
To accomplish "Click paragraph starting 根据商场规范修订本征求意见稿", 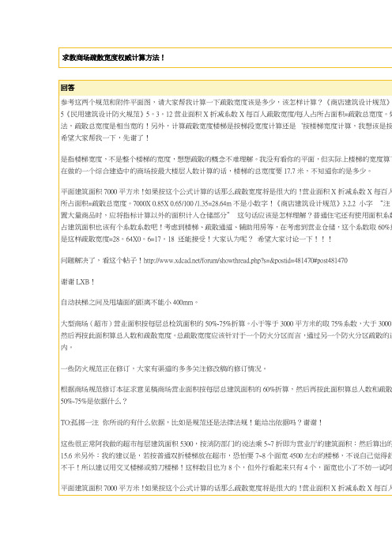I will tap(226, 395).
